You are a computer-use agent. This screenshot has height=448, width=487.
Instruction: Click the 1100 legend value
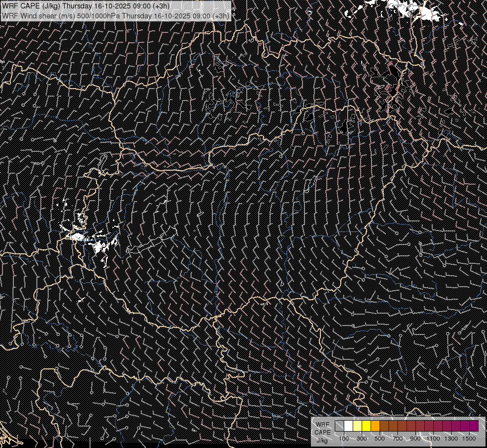tap(433, 439)
